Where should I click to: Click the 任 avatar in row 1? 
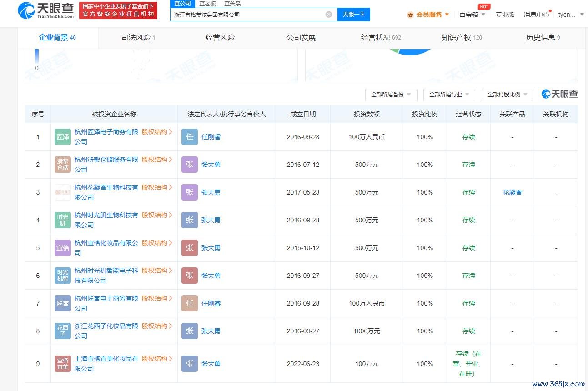tap(190, 137)
